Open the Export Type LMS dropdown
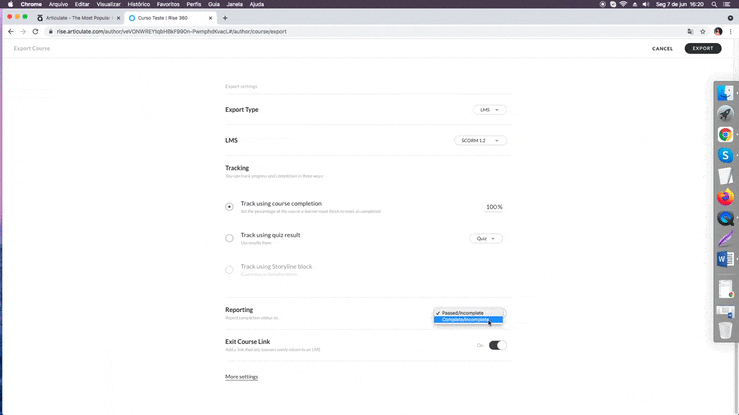 (x=489, y=110)
